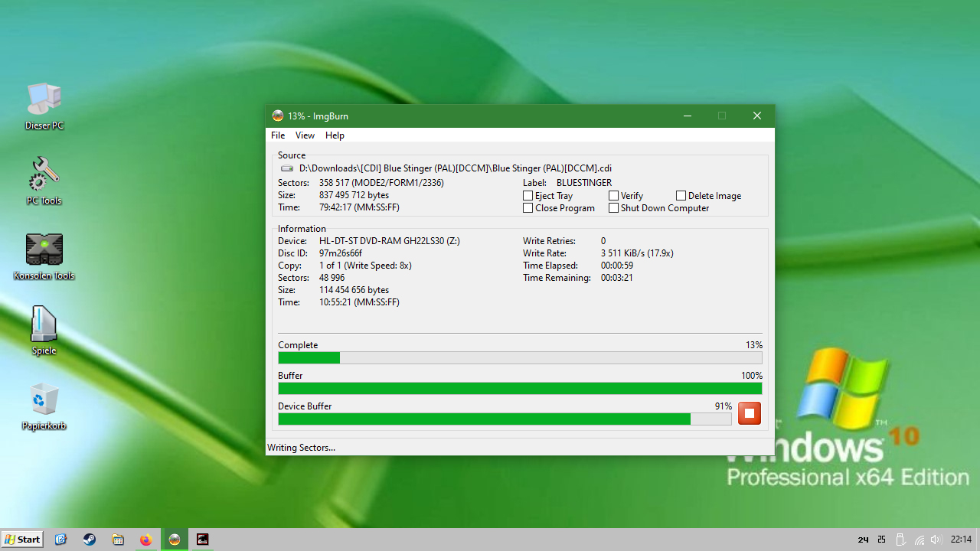Click the copy info 1 of 1 text
Viewport: 980px width, 551px height.
coord(365,266)
